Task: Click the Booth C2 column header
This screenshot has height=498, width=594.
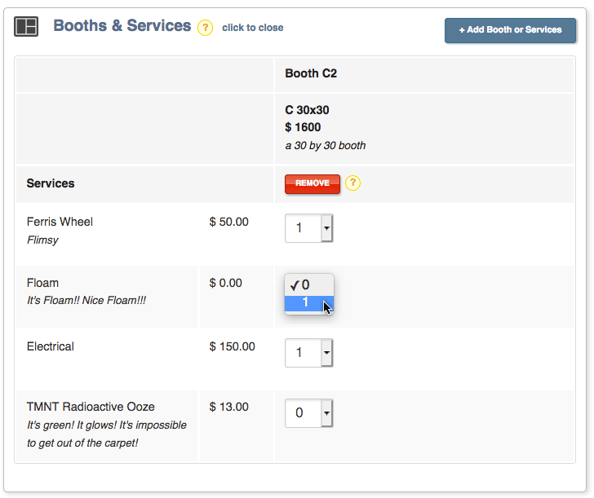Action: coord(311,73)
